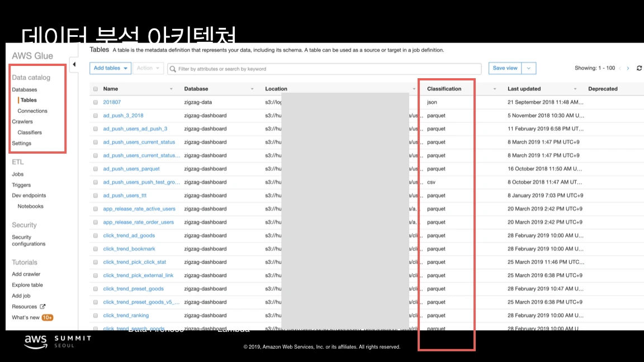This screenshot has width=644, height=362.
Task: Open What's new link
Action: click(26, 317)
